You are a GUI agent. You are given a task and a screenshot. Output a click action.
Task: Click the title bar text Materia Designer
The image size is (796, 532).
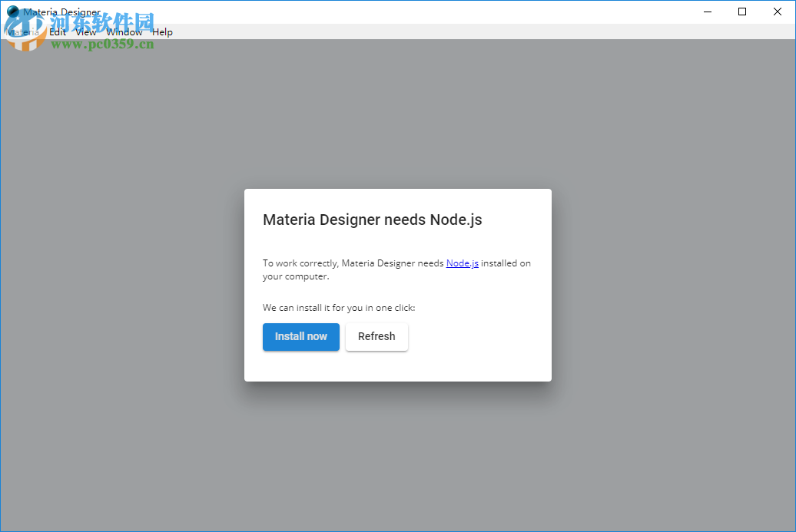click(x=60, y=12)
